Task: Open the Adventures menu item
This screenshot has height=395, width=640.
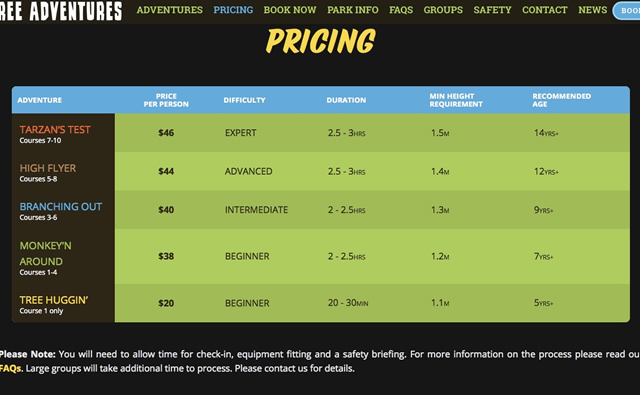Action: [169, 10]
